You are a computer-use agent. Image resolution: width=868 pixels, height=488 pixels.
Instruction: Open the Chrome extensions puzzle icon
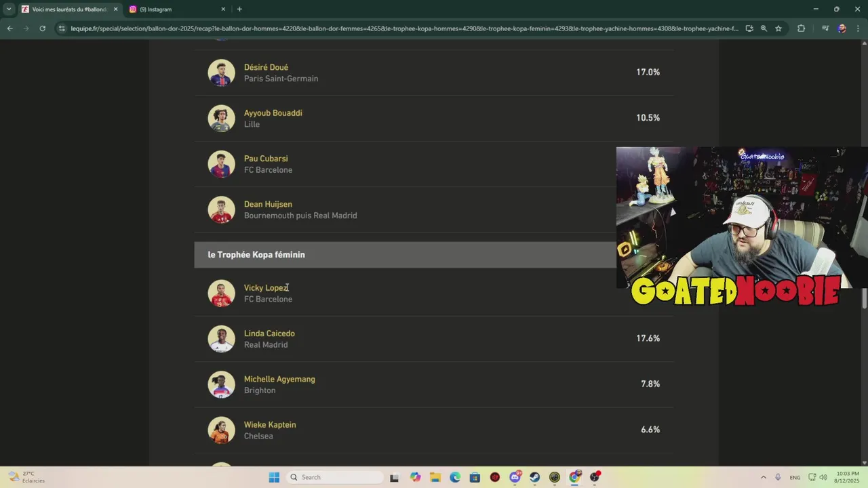(801, 28)
